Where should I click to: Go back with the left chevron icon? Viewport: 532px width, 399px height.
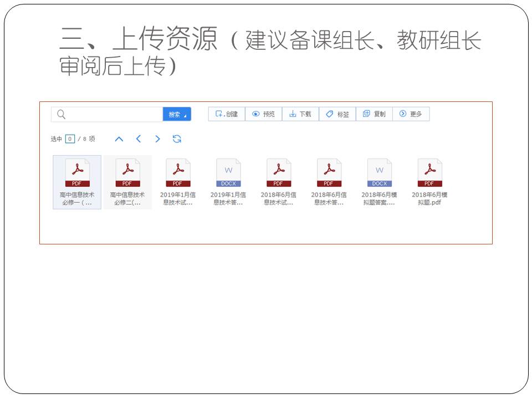tap(139, 139)
